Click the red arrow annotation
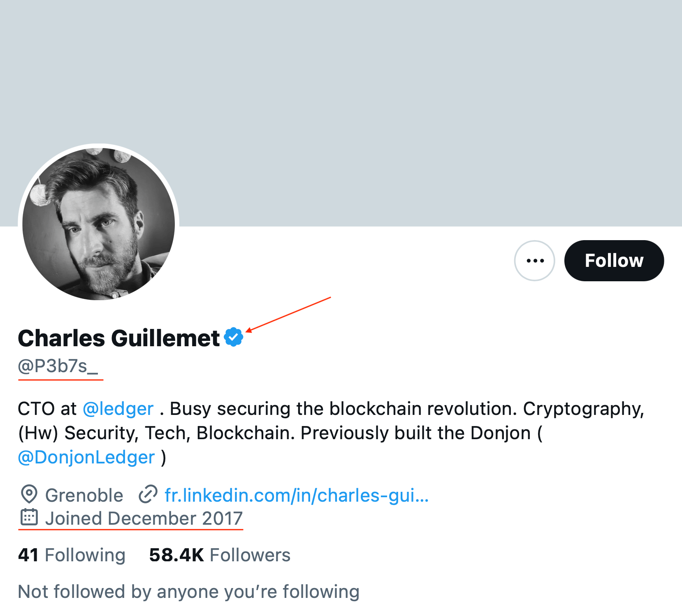Screen dimensions: 682x616 pyautogui.click(x=289, y=314)
